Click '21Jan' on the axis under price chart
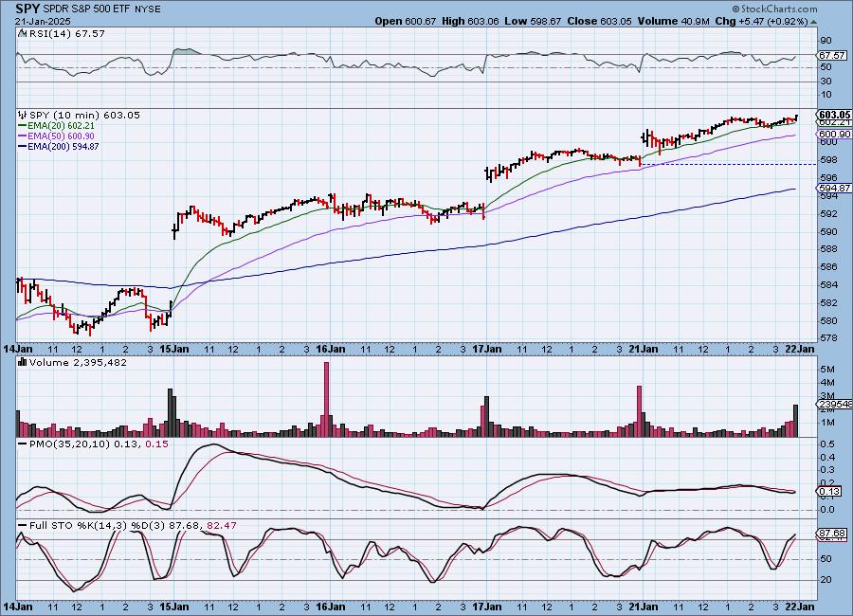The image size is (853, 616). click(643, 349)
